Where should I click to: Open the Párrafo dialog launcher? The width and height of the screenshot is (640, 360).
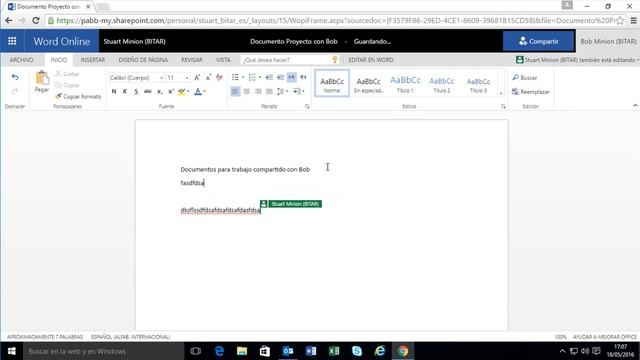click(307, 107)
